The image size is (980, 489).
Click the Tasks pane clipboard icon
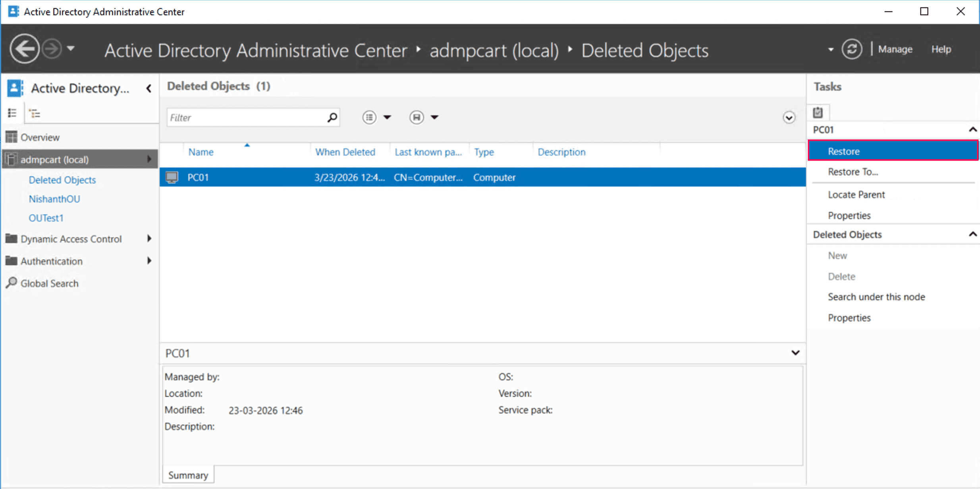pyautogui.click(x=818, y=113)
